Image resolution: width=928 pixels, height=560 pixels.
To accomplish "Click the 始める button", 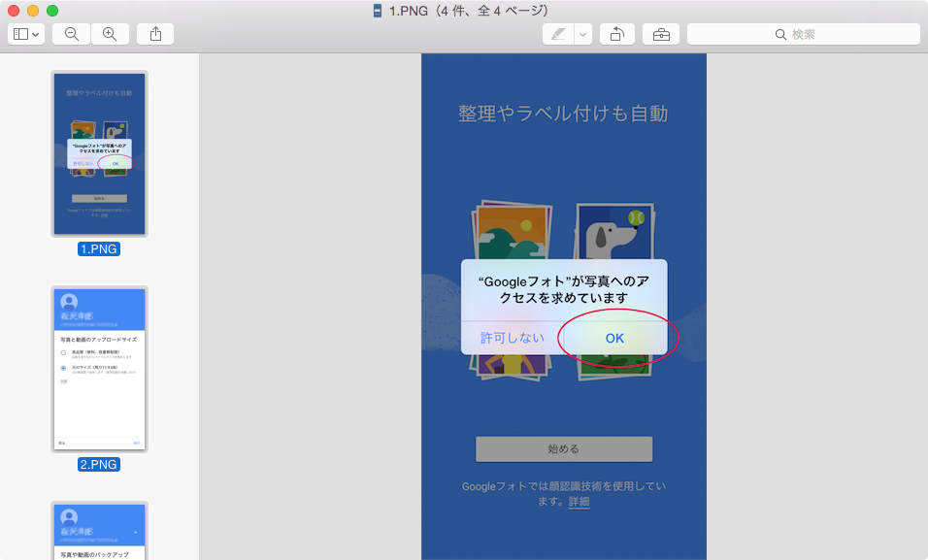I will point(564,448).
